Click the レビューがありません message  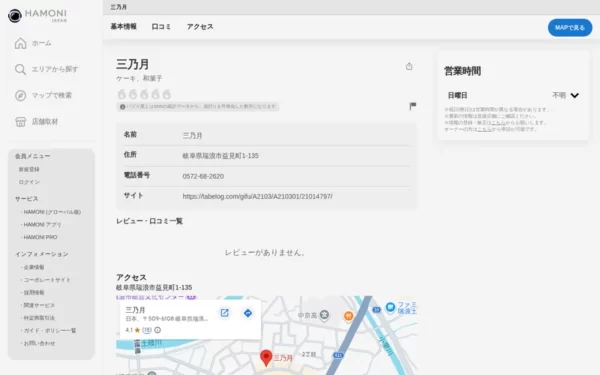coord(264,253)
